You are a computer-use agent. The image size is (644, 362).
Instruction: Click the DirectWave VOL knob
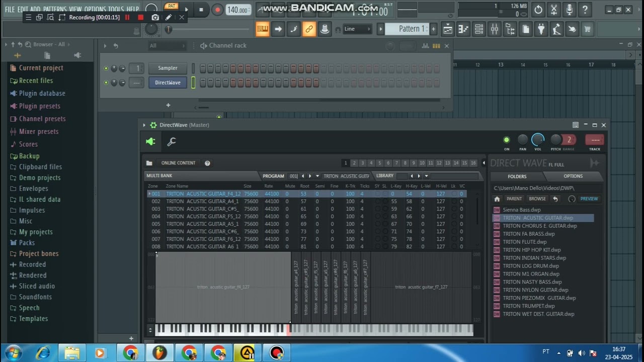[x=538, y=140]
